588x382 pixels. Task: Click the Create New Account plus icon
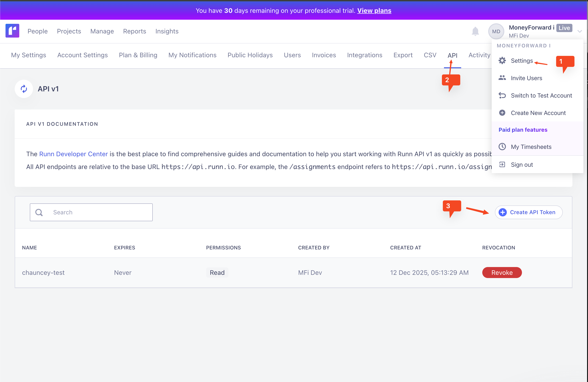(502, 113)
